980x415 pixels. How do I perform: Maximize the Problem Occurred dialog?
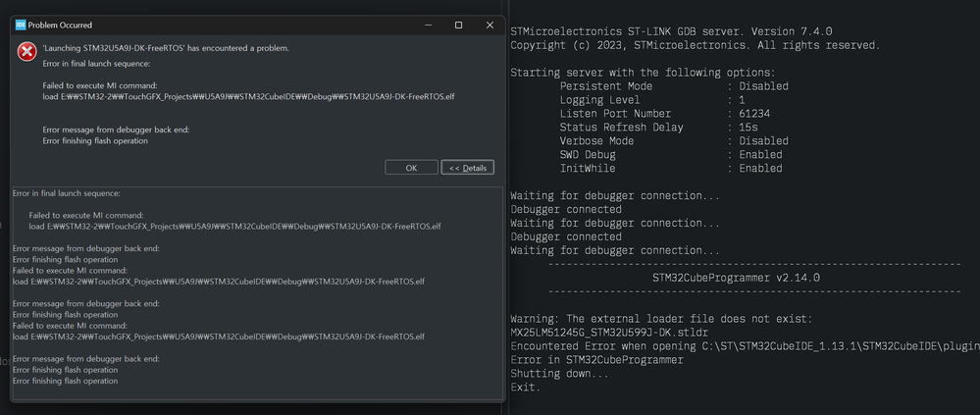[x=458, y=25]
